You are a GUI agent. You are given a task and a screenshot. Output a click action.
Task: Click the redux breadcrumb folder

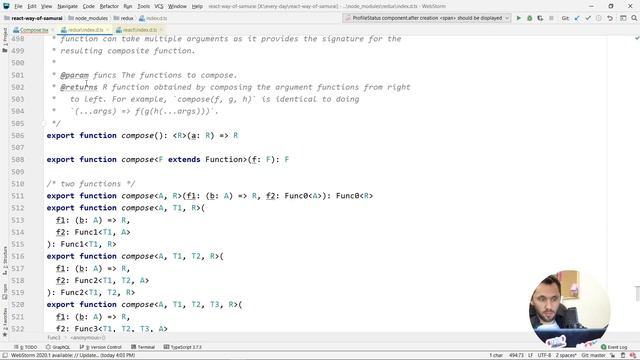[x=124, y=18]
